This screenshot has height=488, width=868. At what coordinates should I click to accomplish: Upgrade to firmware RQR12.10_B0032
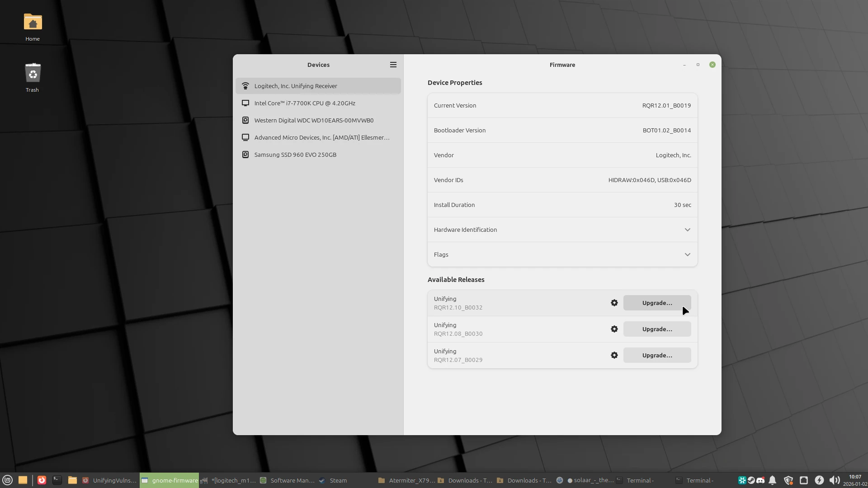657,303
